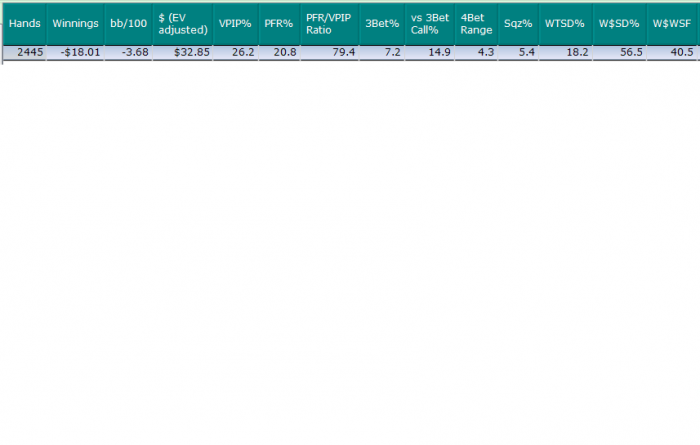This screenshot has height=445, width=700.
Task: Click the bb/100 column header
Action: (128, 24)
